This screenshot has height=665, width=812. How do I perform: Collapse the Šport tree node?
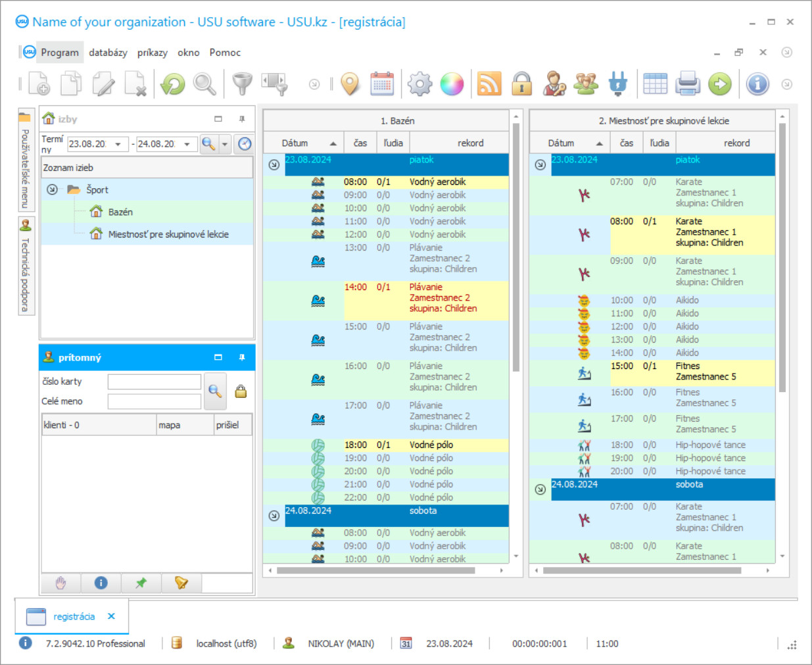click(52, 189)
